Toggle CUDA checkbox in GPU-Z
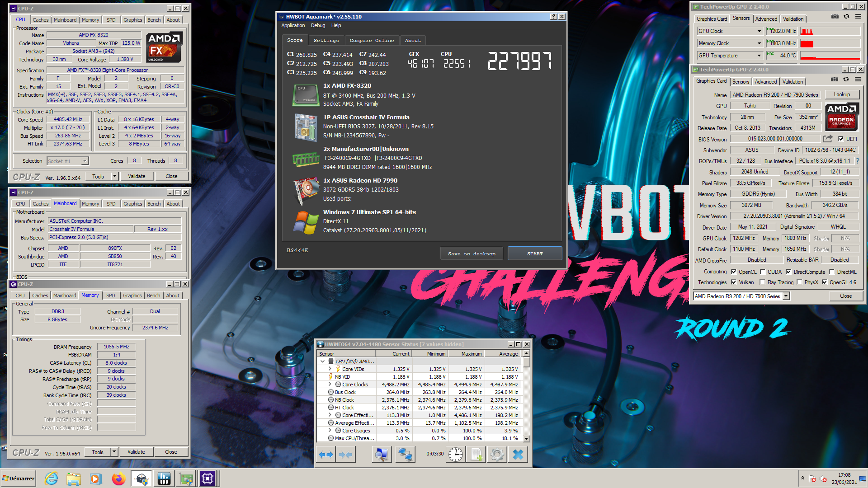This screenshot has height=488, width=868. [763, 272]
